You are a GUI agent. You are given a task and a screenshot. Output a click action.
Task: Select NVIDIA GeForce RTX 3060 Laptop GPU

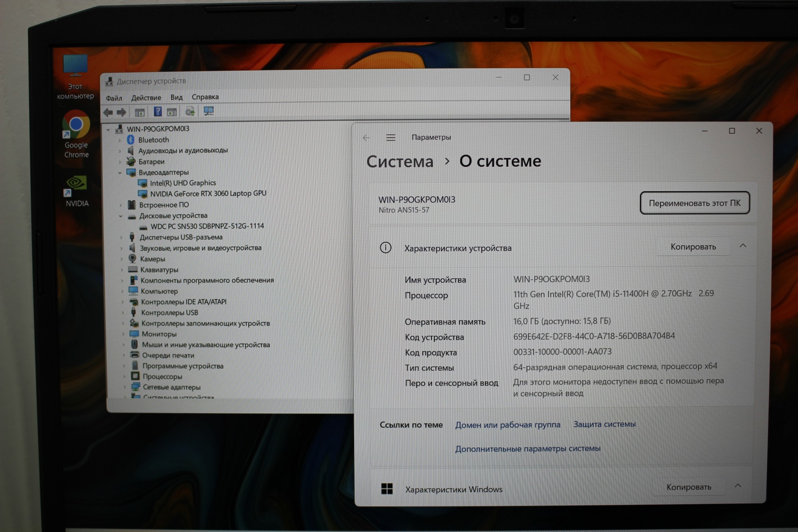click(x=208, y=194)
